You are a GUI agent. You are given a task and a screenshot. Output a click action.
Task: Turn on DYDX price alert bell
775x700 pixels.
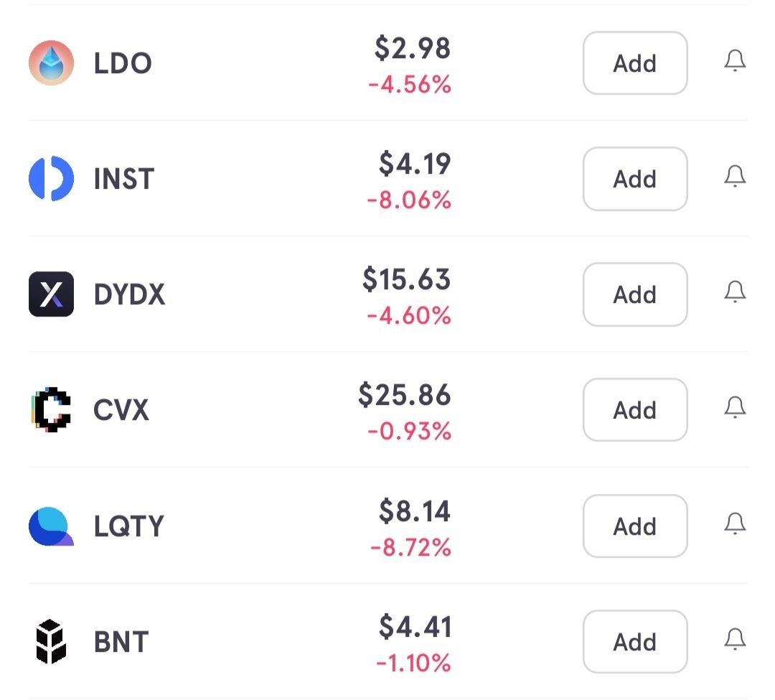pyautogui.click(x=735, y=292)
